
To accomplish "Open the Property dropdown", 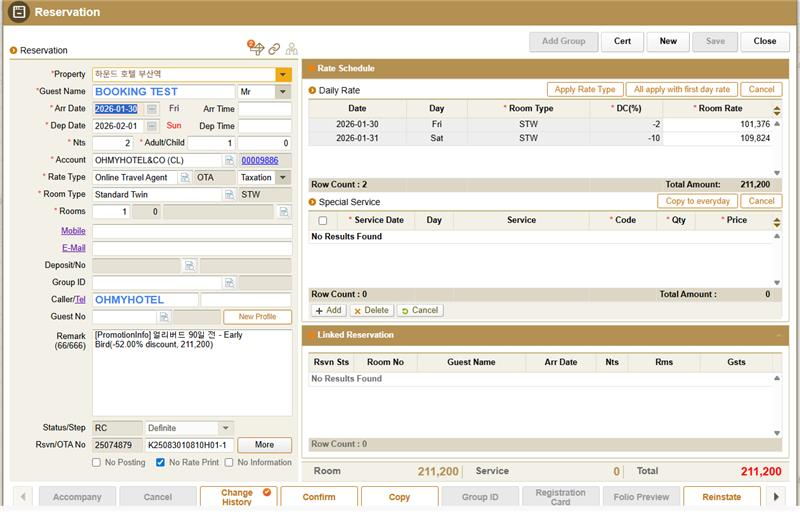I will click(x=283, y=75).
